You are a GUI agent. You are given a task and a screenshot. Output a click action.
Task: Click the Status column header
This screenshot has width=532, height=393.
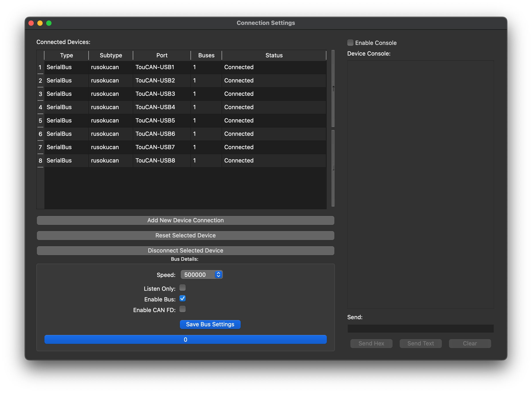(x=274, y=55)
